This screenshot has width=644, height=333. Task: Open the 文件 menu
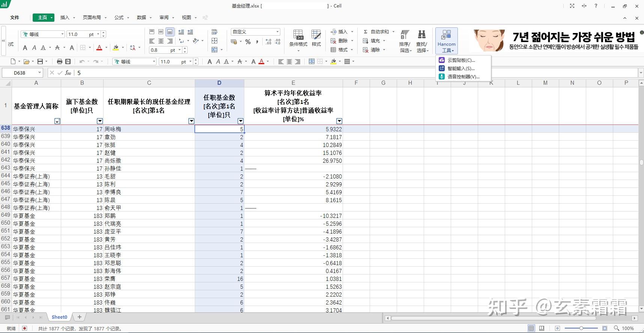(15, 17)
